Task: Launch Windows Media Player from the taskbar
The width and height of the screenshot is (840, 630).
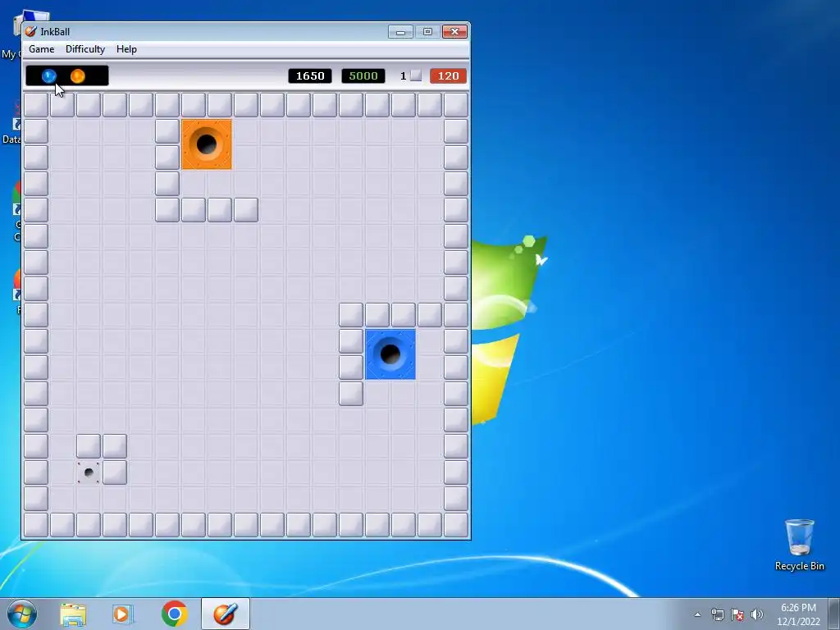Action: (x=123, y=614)
